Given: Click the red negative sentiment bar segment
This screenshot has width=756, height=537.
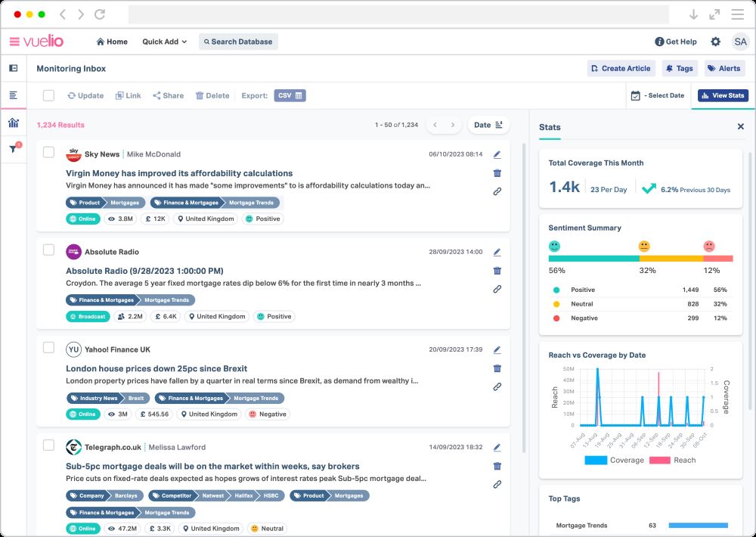Looking at the screenshot, I should (x=718, y=259).
